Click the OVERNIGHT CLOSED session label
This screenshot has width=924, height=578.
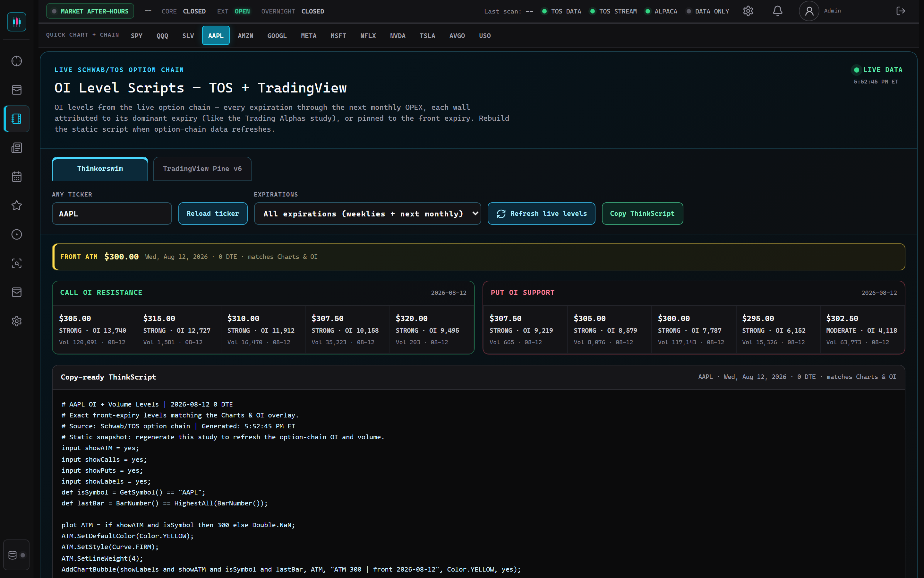293,12
